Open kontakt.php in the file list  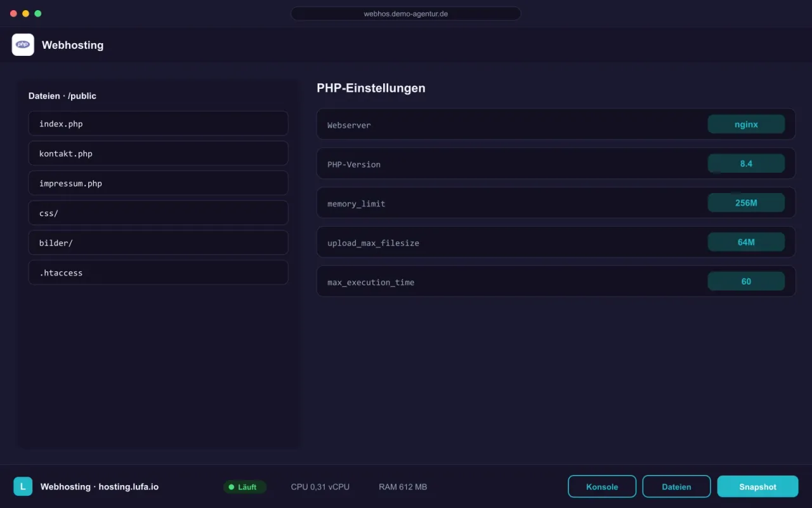click(158, 153)
